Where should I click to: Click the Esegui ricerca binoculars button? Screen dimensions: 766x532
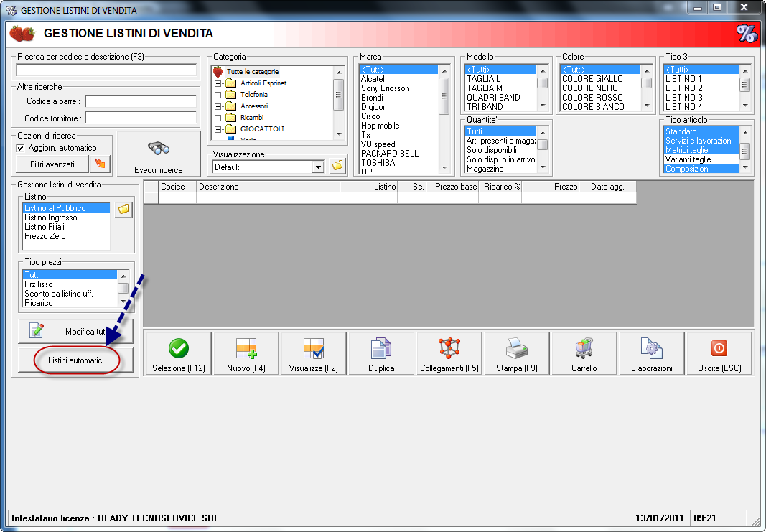pyautogui.click(x=159, y=154)
